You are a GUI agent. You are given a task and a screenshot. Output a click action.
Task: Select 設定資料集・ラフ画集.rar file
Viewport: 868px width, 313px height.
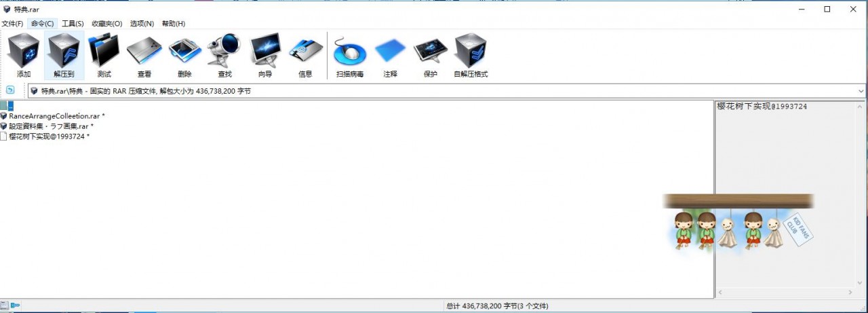click(47, 126)
